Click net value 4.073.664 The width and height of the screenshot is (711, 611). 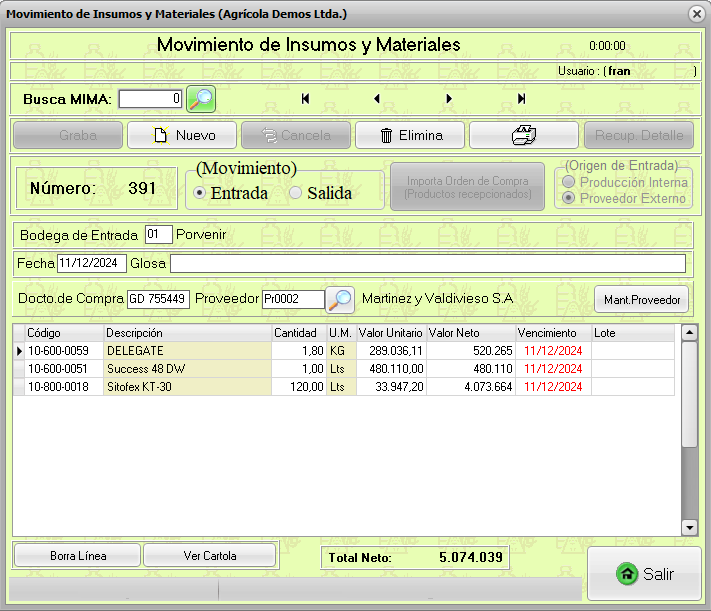coord(471,387)
